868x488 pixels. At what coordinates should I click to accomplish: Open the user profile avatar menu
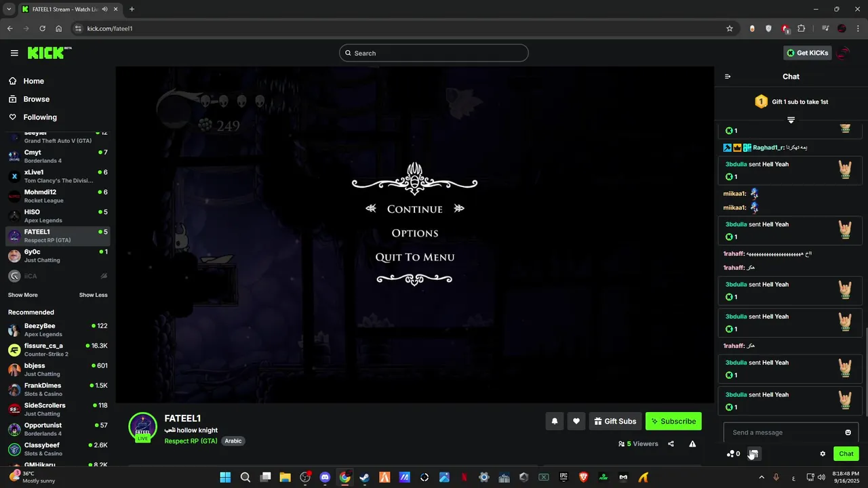click(x=844, y=53)
